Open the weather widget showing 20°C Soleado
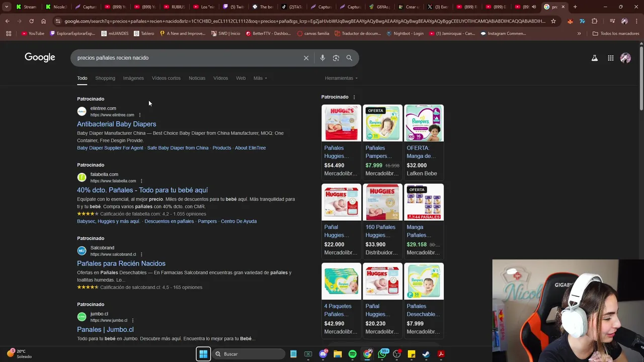644x362 pixels. (x=18, y=354)
